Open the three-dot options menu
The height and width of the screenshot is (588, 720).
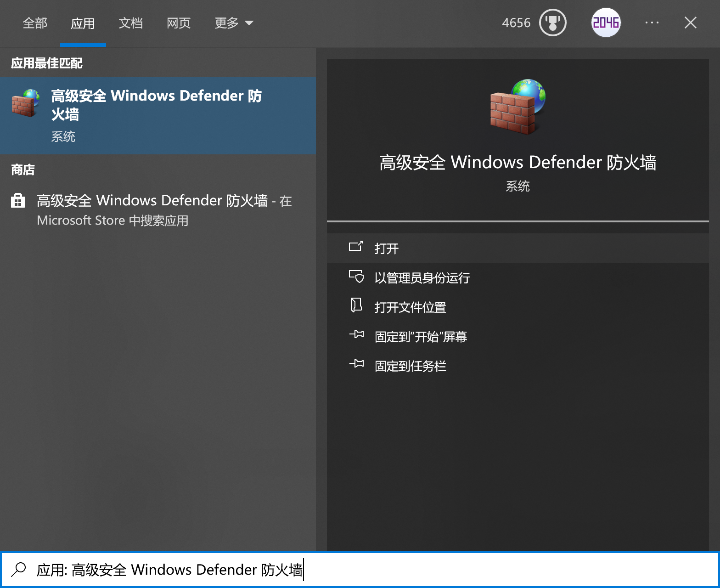(x=652, y=23)
